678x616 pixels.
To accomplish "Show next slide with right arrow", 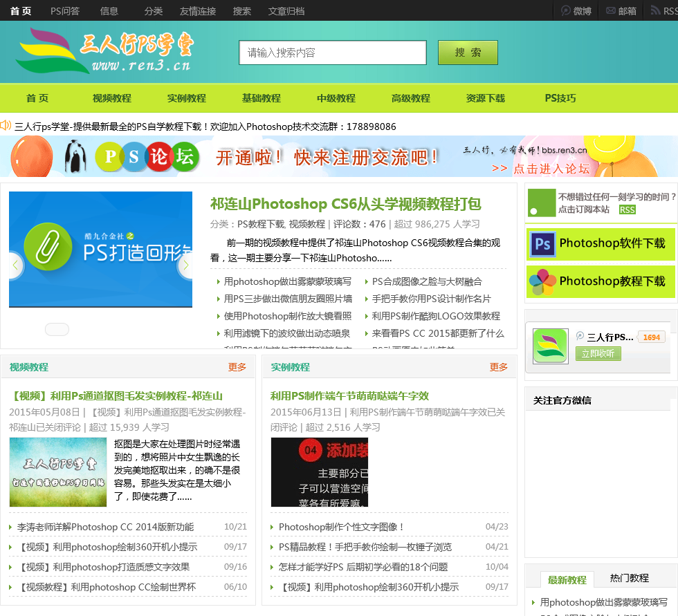I will coord(185,265).
